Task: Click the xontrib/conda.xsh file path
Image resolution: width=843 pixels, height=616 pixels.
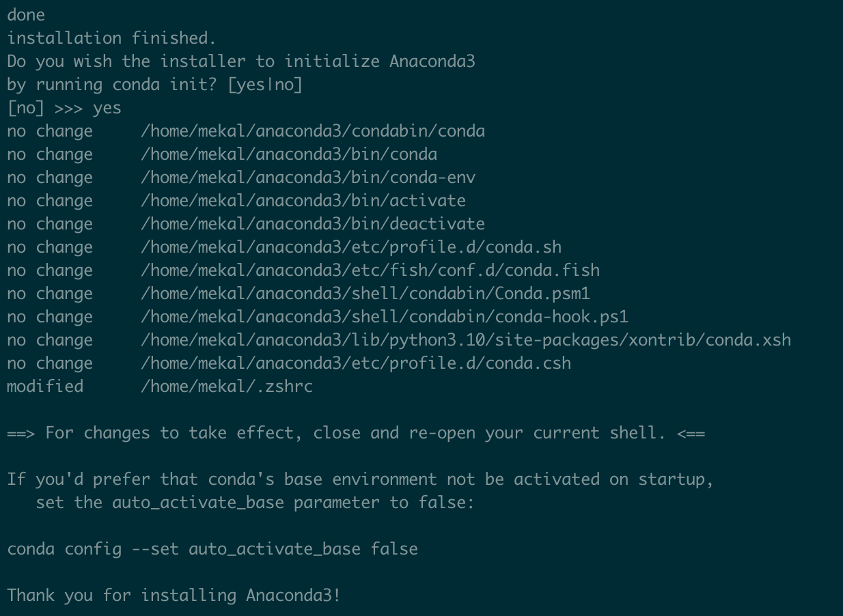Action: tap(465, 340)
